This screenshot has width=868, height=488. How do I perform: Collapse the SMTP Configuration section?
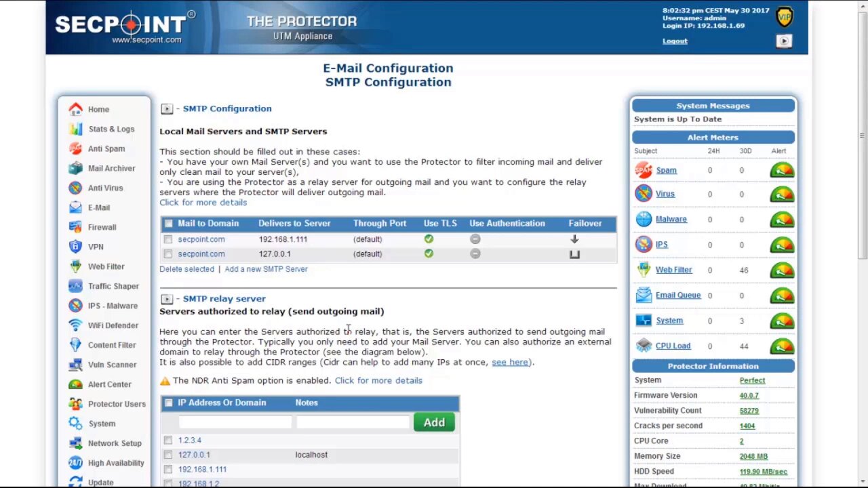pyautogui.click(x=167, y=108)
